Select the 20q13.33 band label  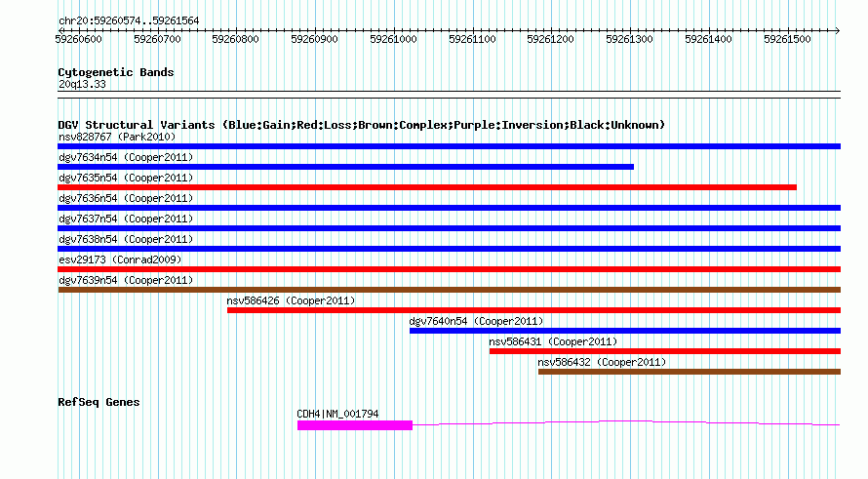pos(82,84)
